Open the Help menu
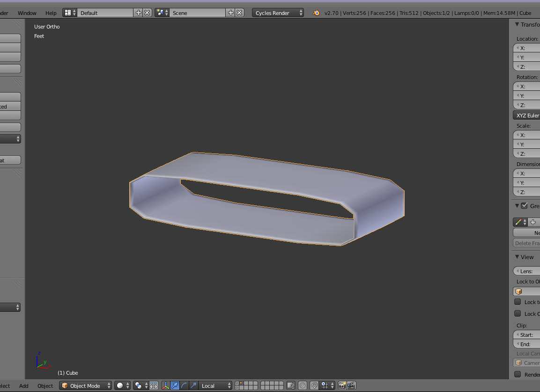Viewport: 540px width, 392px height. click(51, 13)
